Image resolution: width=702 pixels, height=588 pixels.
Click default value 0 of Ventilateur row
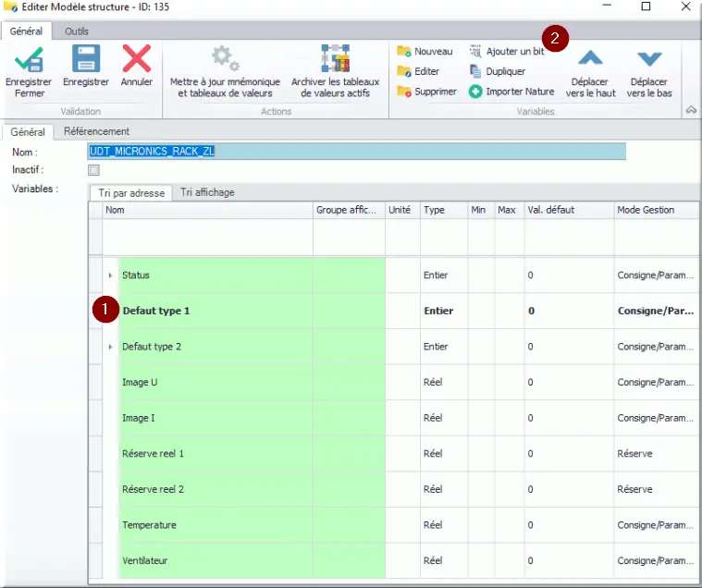(569, 560)
